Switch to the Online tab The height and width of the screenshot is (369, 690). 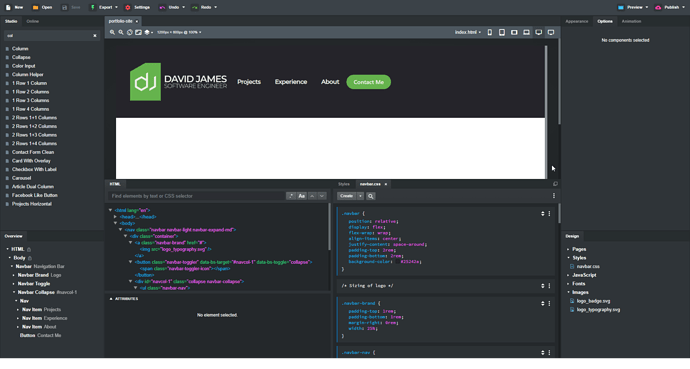point(32,21)
